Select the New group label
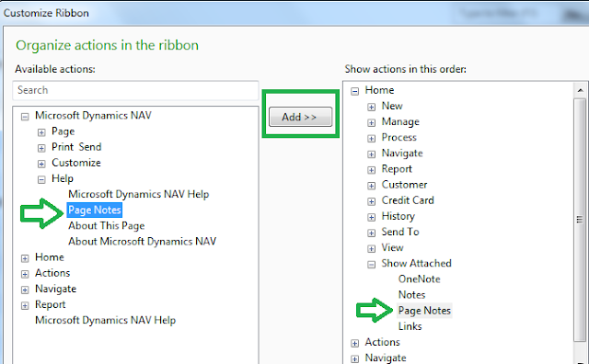The image size is (589, 364). click(392, 106)
